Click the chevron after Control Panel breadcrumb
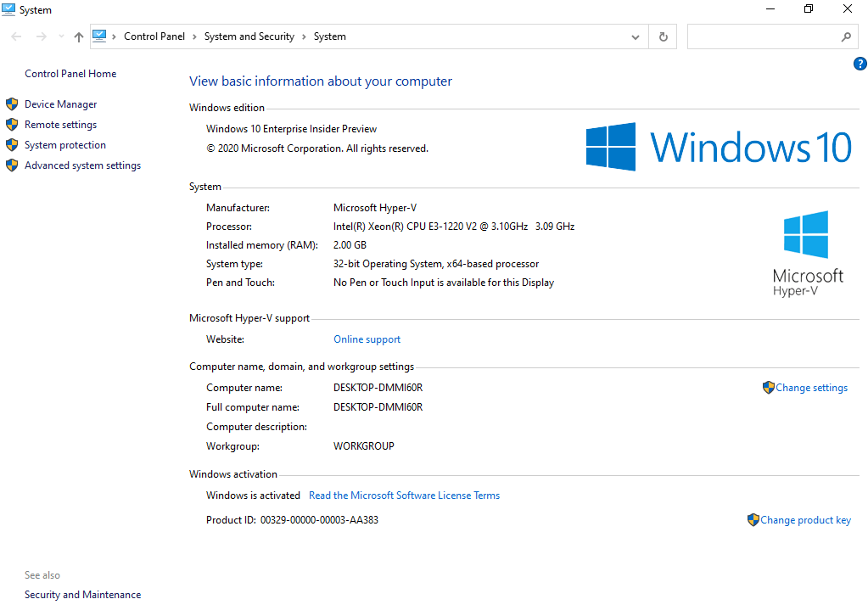 [x=195, y=36]
